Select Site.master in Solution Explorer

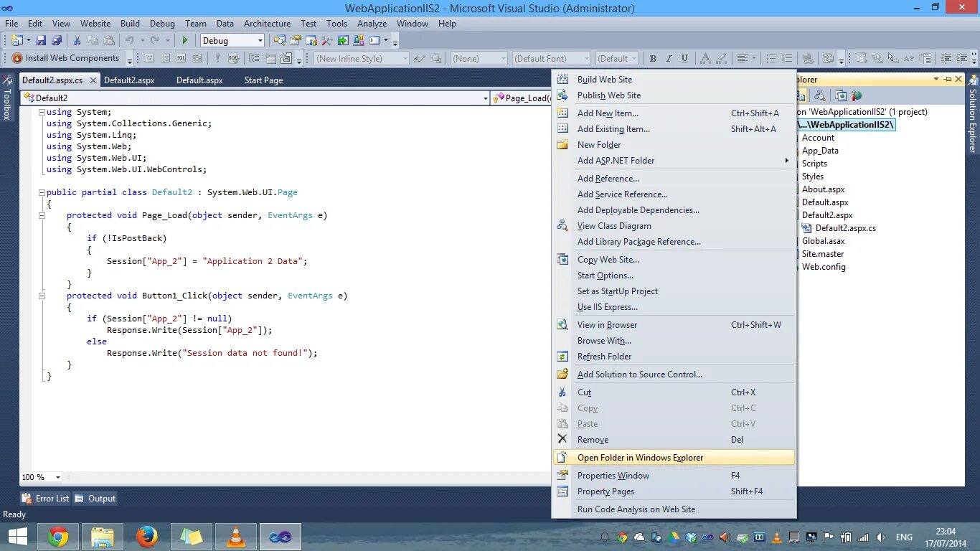[823, 254]
